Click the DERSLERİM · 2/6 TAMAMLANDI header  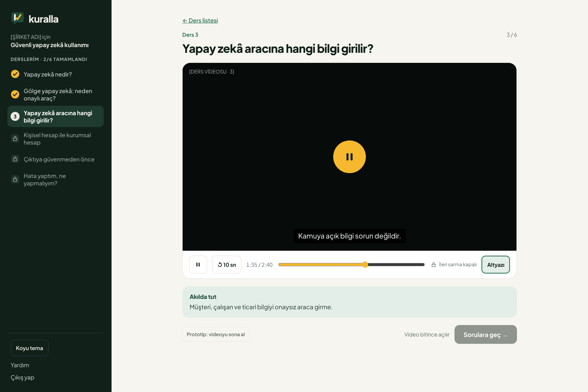pyautogui.click(x=49, y=59)
